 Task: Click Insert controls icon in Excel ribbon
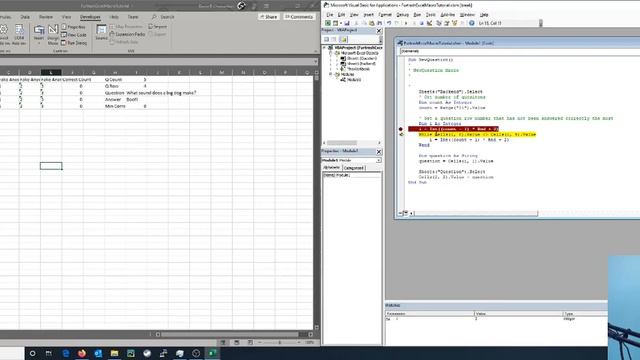[x=39, y=35]
